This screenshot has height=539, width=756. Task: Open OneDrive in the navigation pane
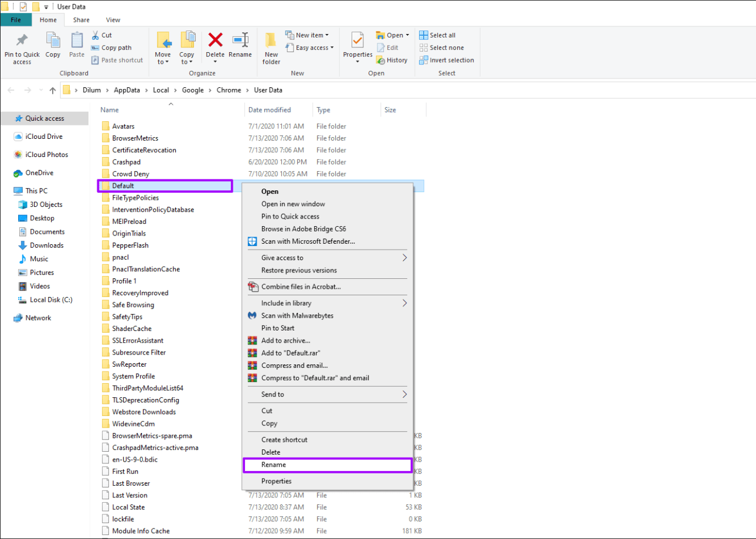click(39, 173)
